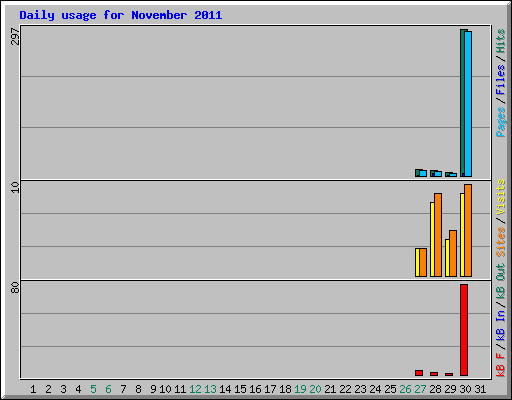
Task: Select the hits bar for day 29
Action: point(447,174)
